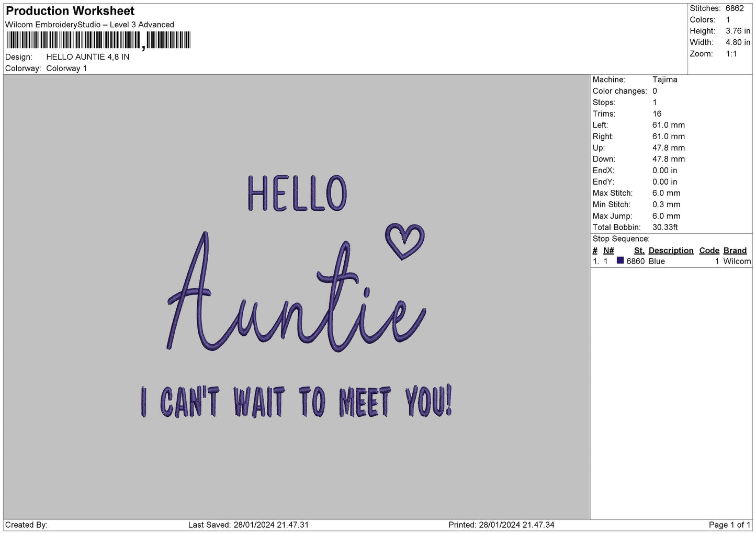Viewport: 756px width, 534px height.
Task: Click the Machine value Tajima
Action: [664, 79]
